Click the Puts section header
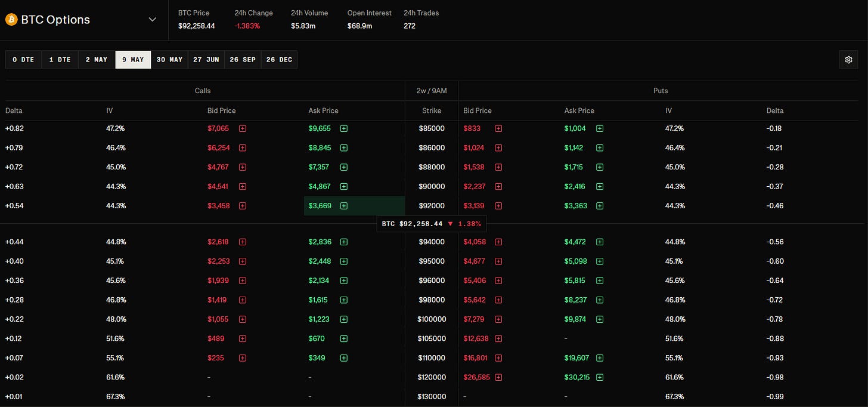868x407 pixels. point(661,91)
